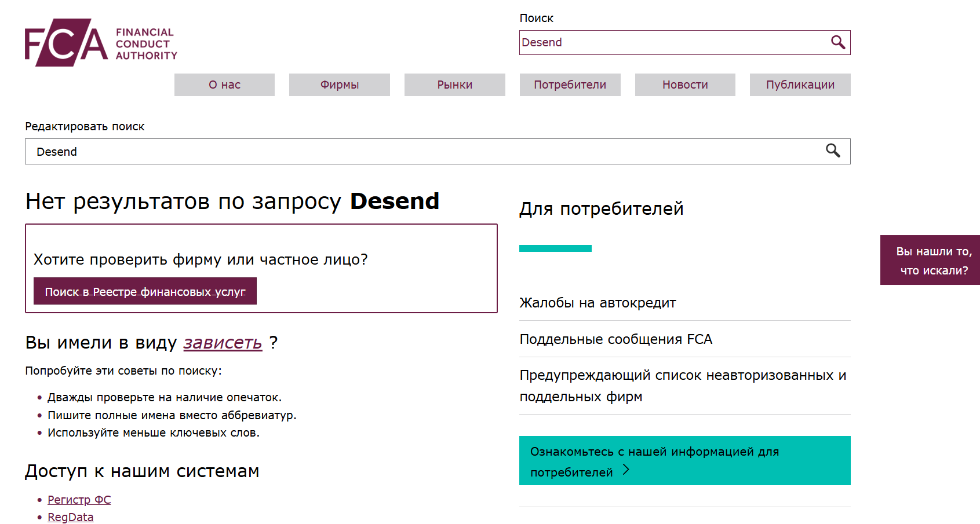Viewport: 980px width, 524px height.
Task: Open warning list of unauthorized firms link
Action: coord(682,386)
